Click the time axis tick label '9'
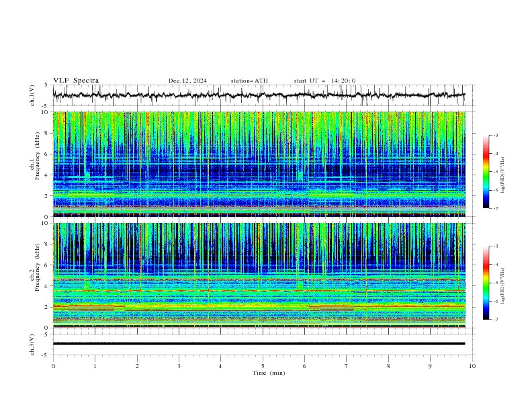532x411 pixels. click(x=430, y=366)
